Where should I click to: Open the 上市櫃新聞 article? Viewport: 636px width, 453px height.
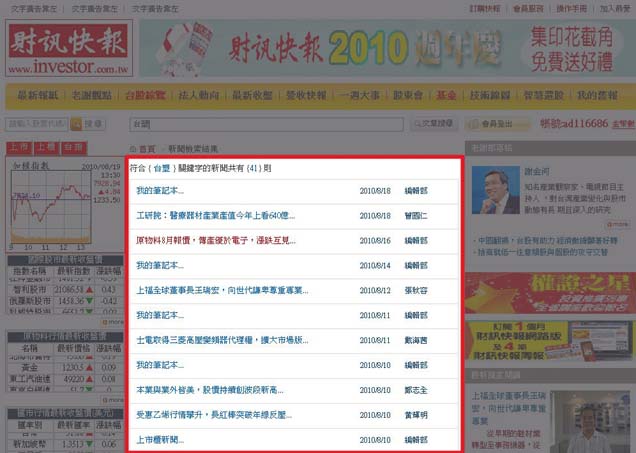coord(160,440)
